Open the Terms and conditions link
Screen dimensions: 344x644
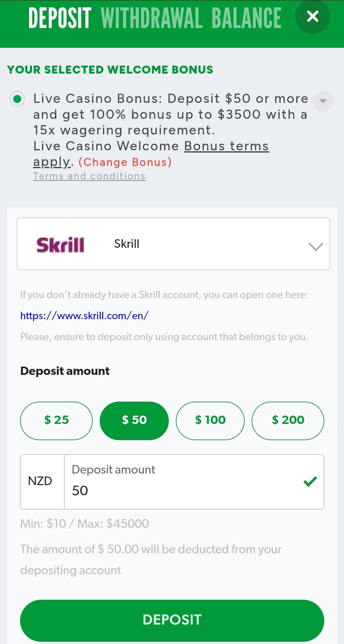click(x=90, y=176)
